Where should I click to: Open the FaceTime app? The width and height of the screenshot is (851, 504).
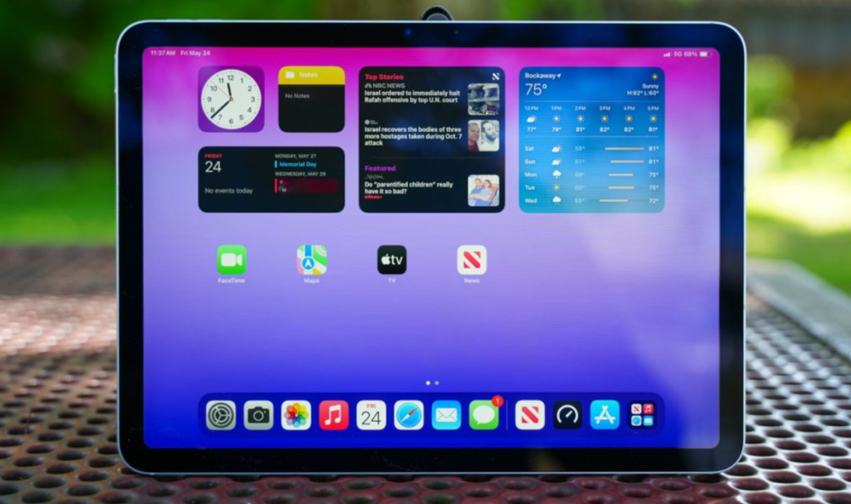(x=231, y=260)
